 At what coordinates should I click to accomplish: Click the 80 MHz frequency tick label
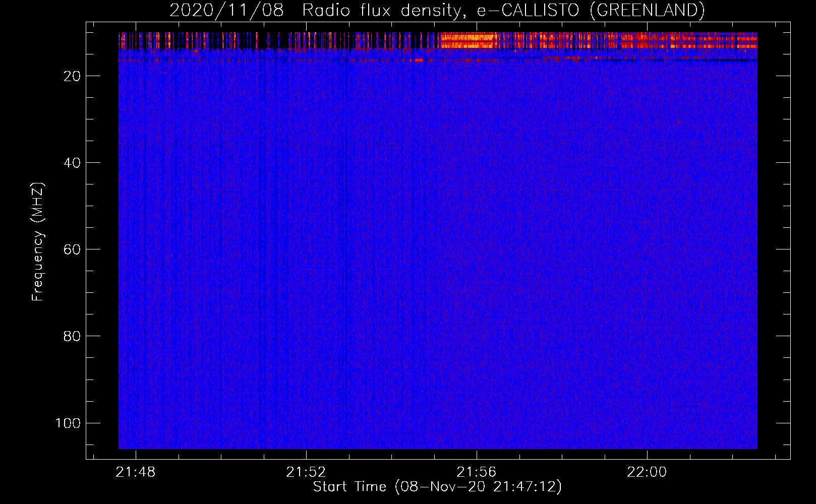pos(72,336)
